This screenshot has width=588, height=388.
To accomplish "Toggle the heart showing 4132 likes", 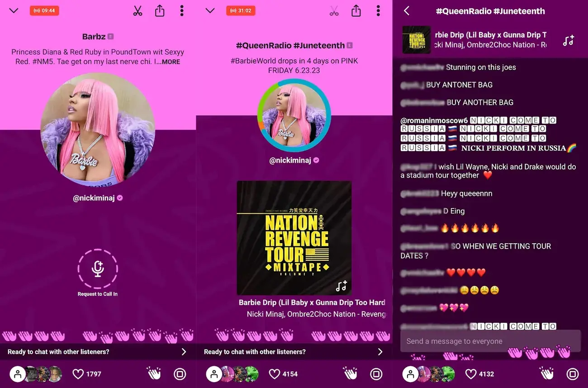I will pyautogui.click(x=471, y=374).
